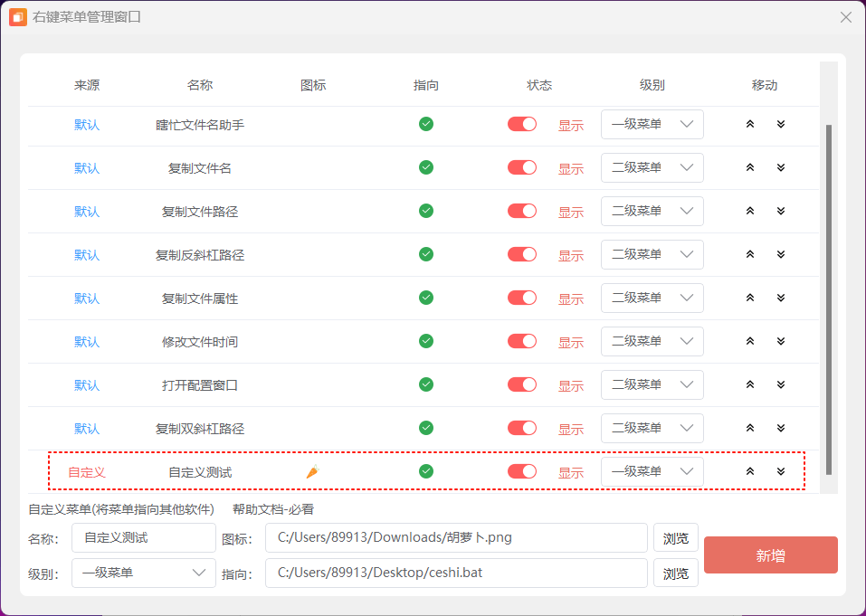Screen dimensions: 866x616
Task: Move 复制文件路径 row up
Action: pos(750,211)
